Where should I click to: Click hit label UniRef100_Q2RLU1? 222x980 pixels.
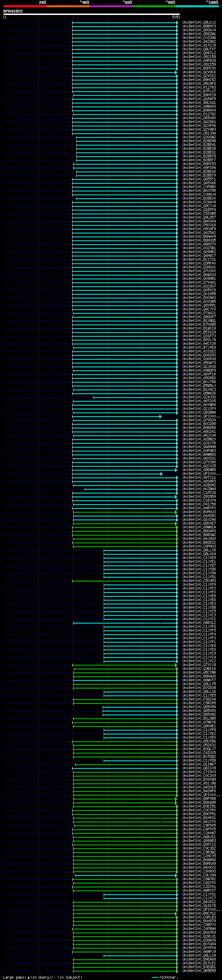point(199,936)
